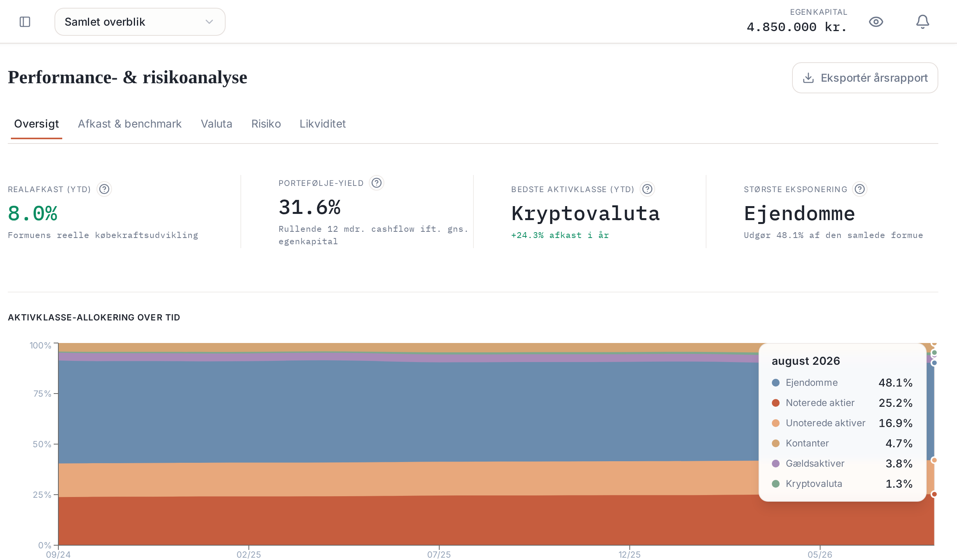Go to the Likviditet tab
The width and height of the screenshot is (957, 560).
(323, 124)
